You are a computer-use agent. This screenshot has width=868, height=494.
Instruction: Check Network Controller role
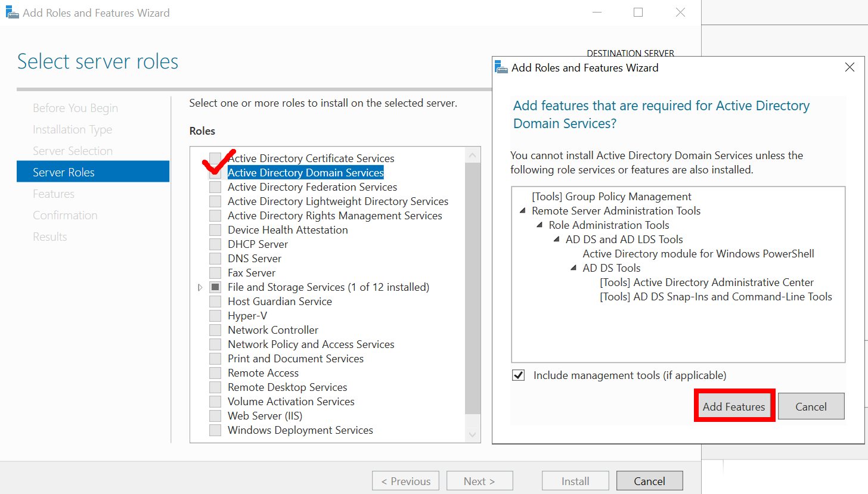[215, 330]
